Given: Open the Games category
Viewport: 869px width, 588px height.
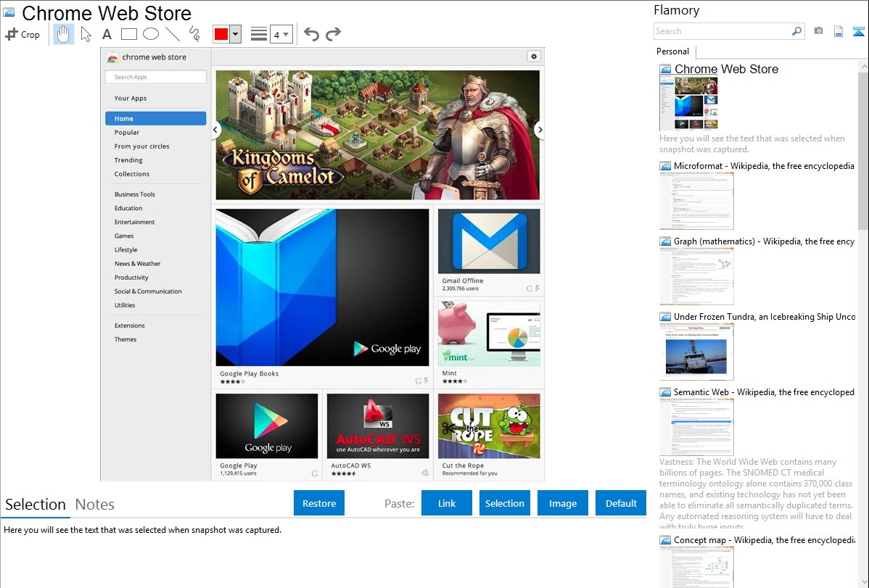Looking at the screenshot, I should 123,236.
